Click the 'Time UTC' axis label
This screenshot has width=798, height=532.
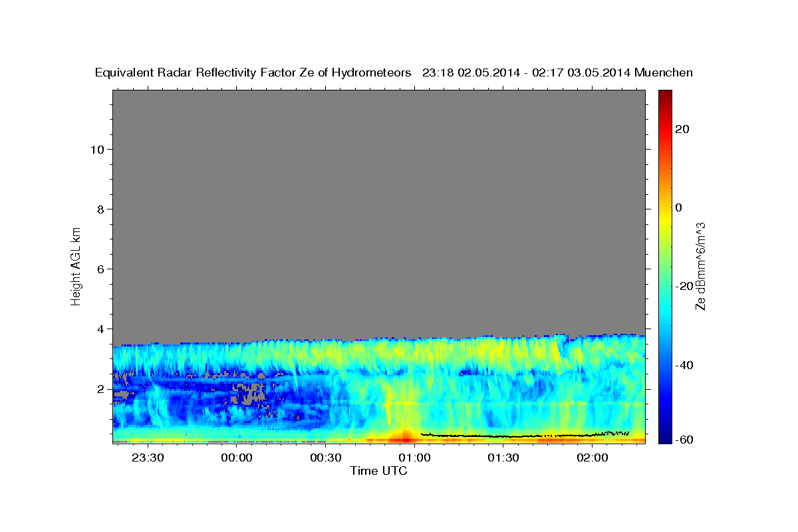click(x=378, y=471)
